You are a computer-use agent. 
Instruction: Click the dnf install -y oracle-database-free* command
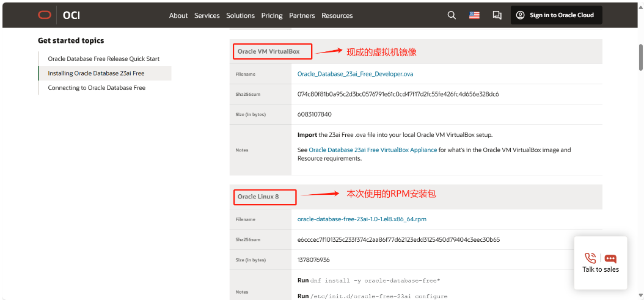pos(375,281)
